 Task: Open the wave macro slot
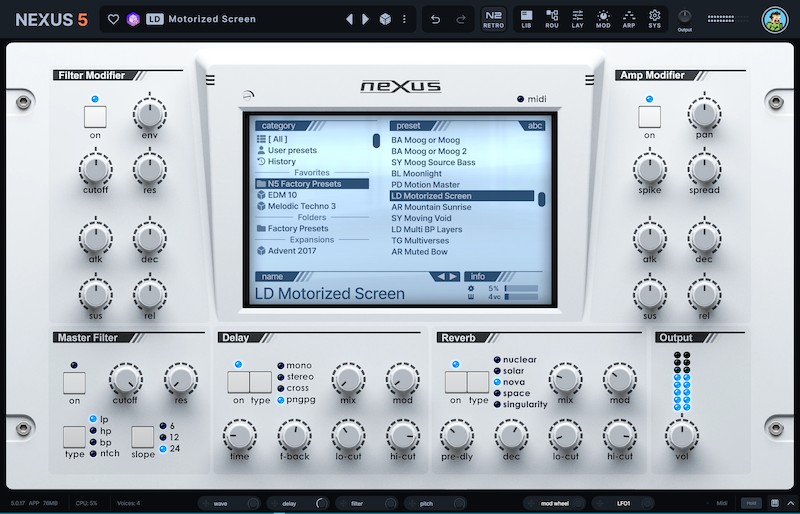[229, 504]
